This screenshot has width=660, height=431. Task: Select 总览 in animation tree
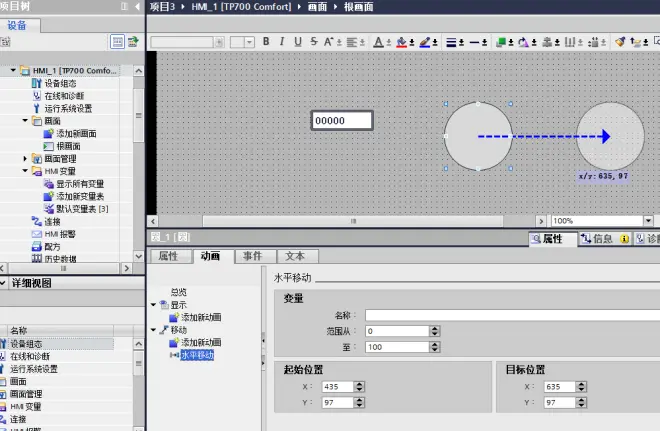pos(178,292)
